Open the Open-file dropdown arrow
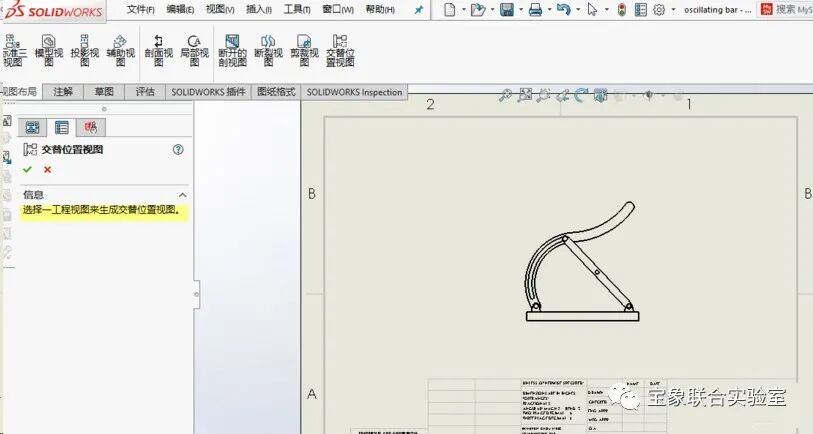The image size is (813, 434). pos(492,9)
